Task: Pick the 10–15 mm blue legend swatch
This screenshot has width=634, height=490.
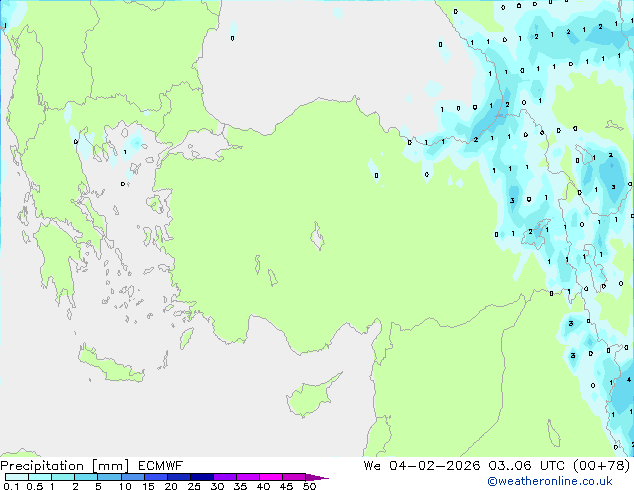Action: click(x=132, y=477)
